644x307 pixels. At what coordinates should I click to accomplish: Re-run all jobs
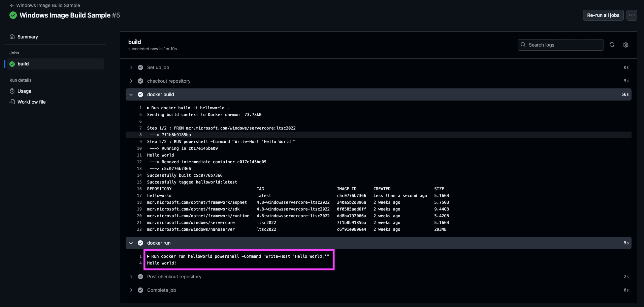[x=603, y=15]
